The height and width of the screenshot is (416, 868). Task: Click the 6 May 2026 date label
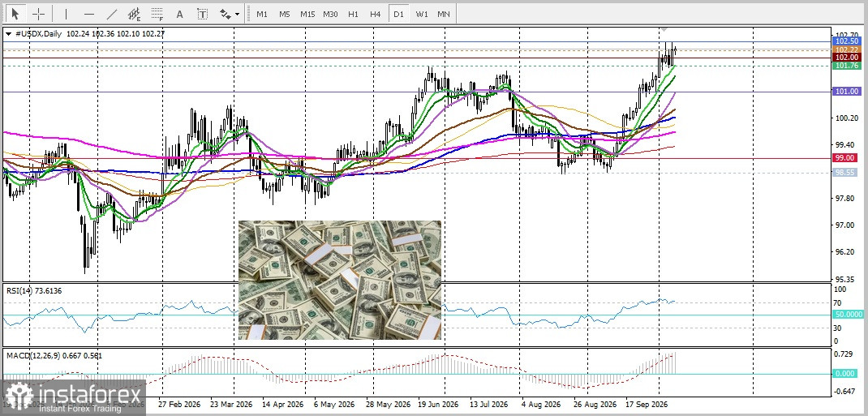tap(333, 405)
